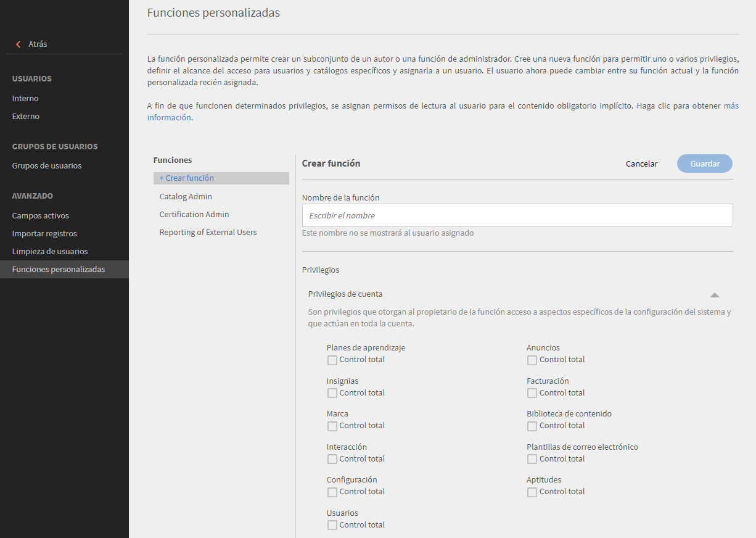Enable Control total for Planes de aprendizaje
Viewport: 756px width, 538px height.
click(x=332, y=360)
